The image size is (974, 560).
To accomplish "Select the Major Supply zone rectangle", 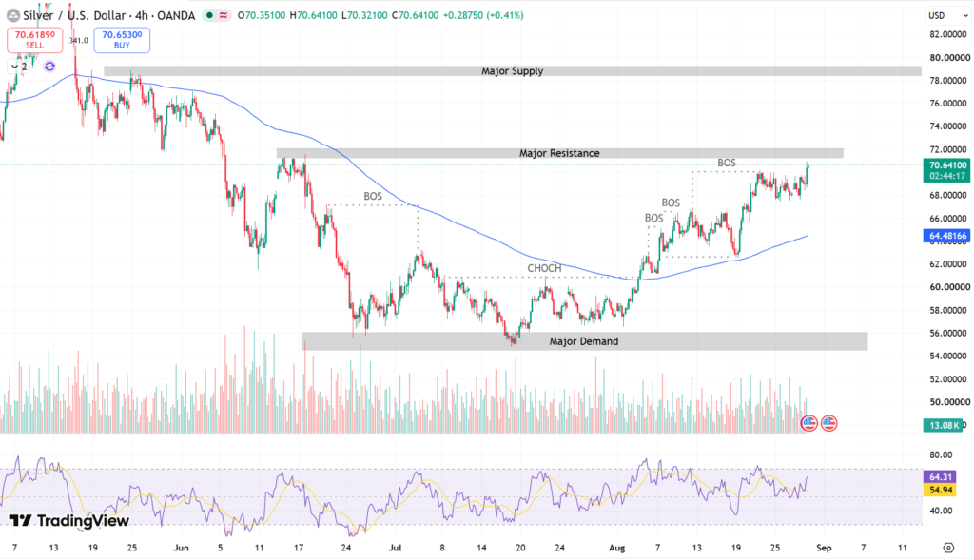I will pyautogui.click(x=513, y=71).
